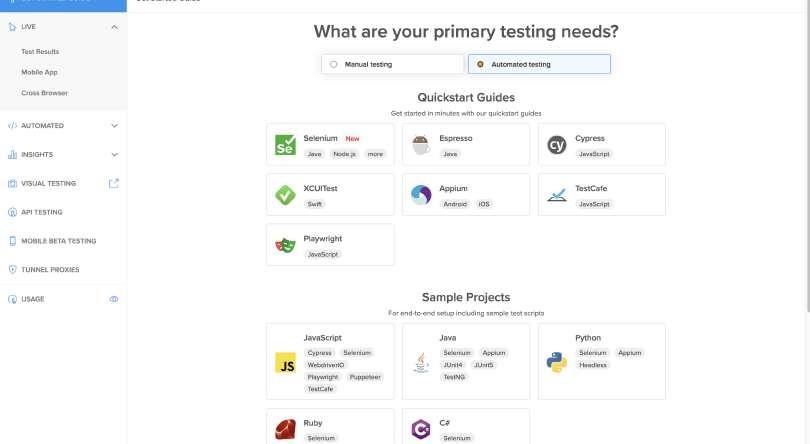Open the TestCafe quickstart card
The image size is (810, 444).
(601, 194)
